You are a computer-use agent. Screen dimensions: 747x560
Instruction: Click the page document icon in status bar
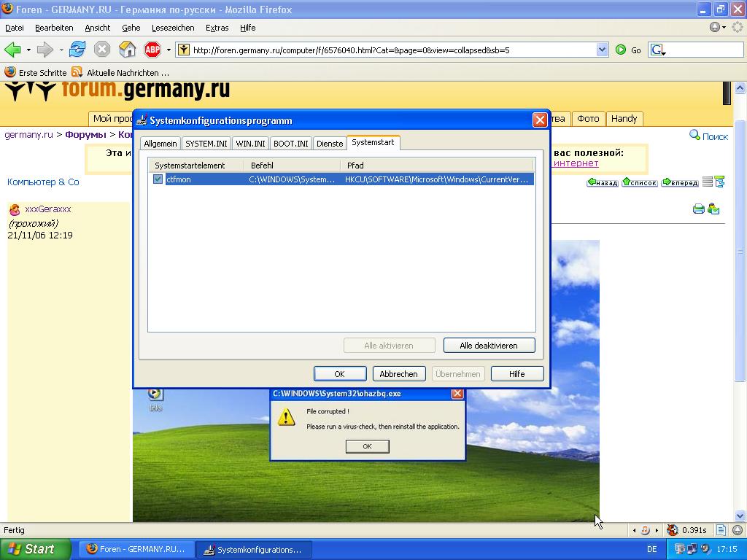point(721,530)
